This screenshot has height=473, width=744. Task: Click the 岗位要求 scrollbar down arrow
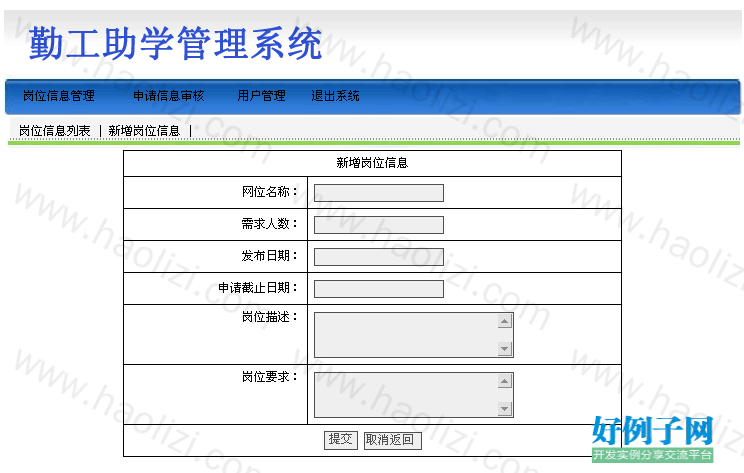click(x=504, y=408)
